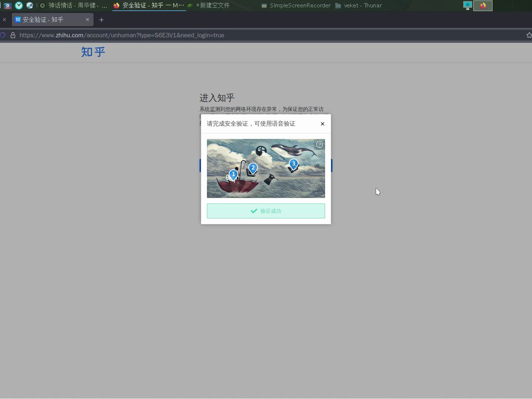Click the globe browser launcher icon
Screen dimensions: 532x399
tap(30, 5)
